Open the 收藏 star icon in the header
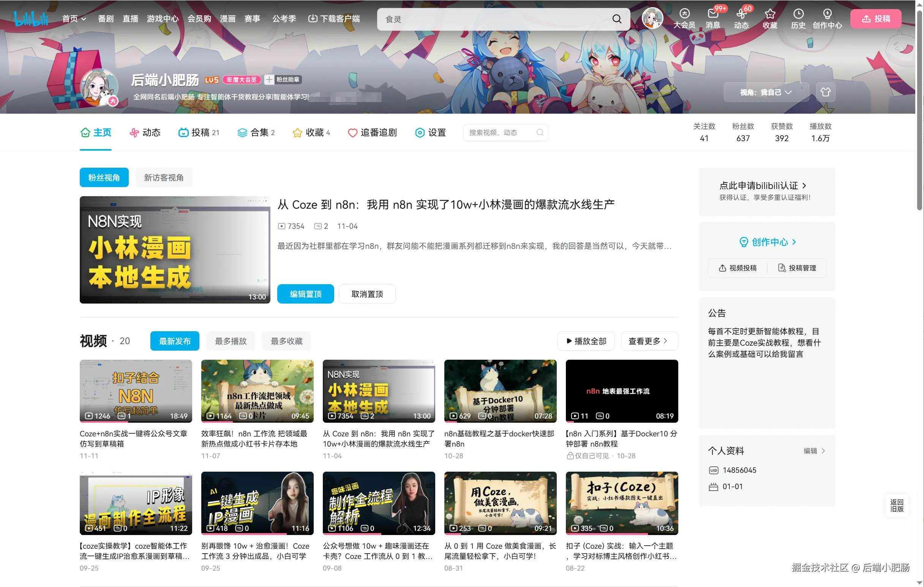 click(770, 14)
